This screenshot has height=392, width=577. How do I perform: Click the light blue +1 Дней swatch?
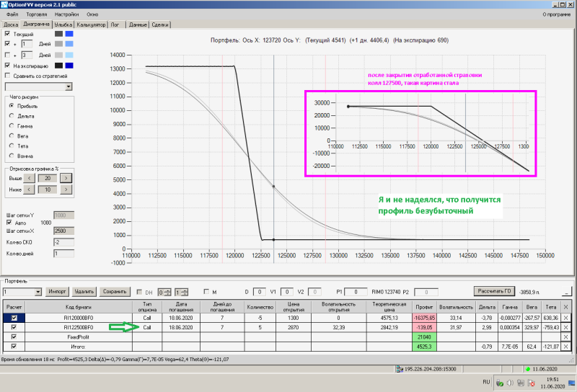[69, 44]
